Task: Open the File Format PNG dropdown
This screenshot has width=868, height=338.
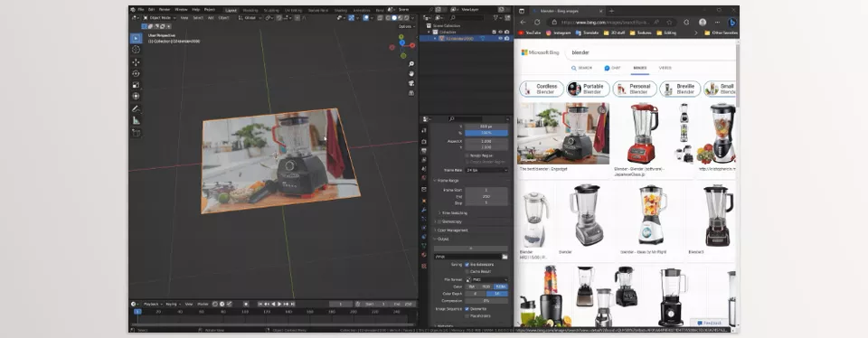Action: click(486, 280)
